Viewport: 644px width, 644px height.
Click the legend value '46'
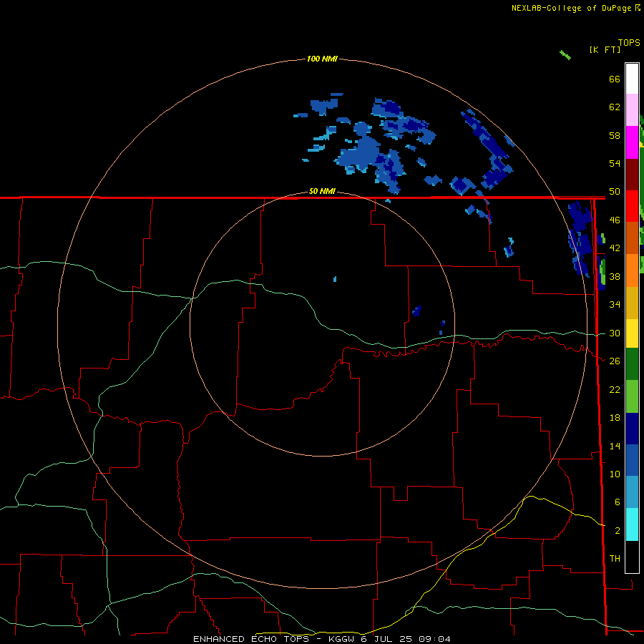click(x=615, y=220)
